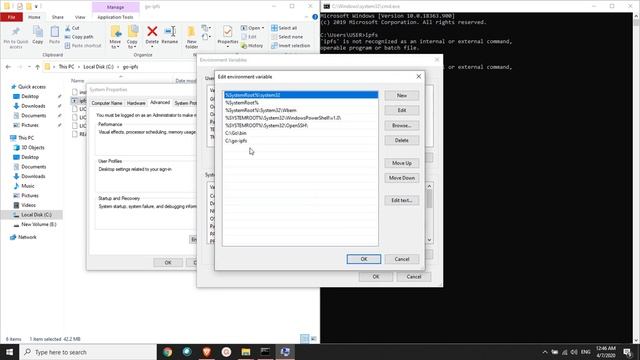
Task: Switch to the Share ribbon tab
Action: (58, 17)
